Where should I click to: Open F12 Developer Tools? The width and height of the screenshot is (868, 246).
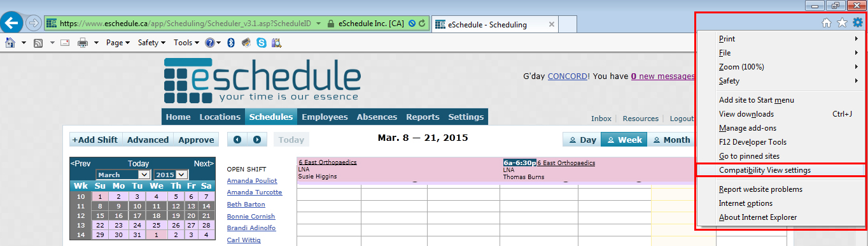[781, 142]
